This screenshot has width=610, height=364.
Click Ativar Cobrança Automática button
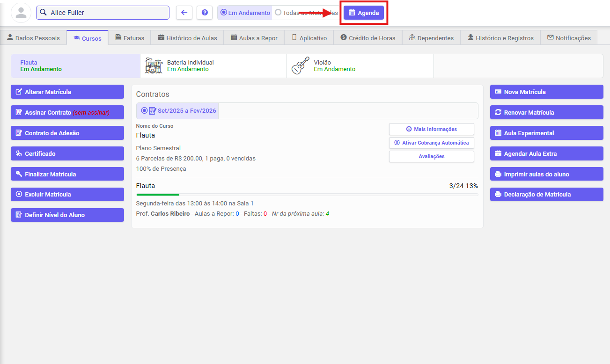431,143
